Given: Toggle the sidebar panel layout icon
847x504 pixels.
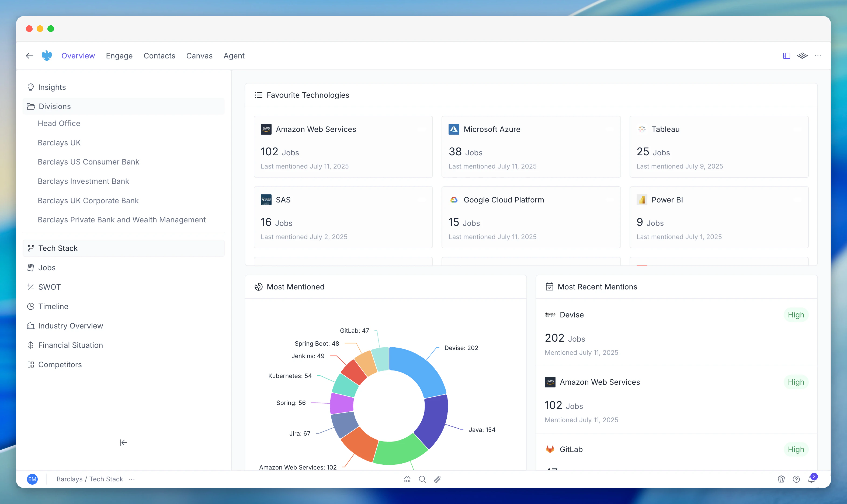Looking at the screenshot, I should (x=787, y=56).
